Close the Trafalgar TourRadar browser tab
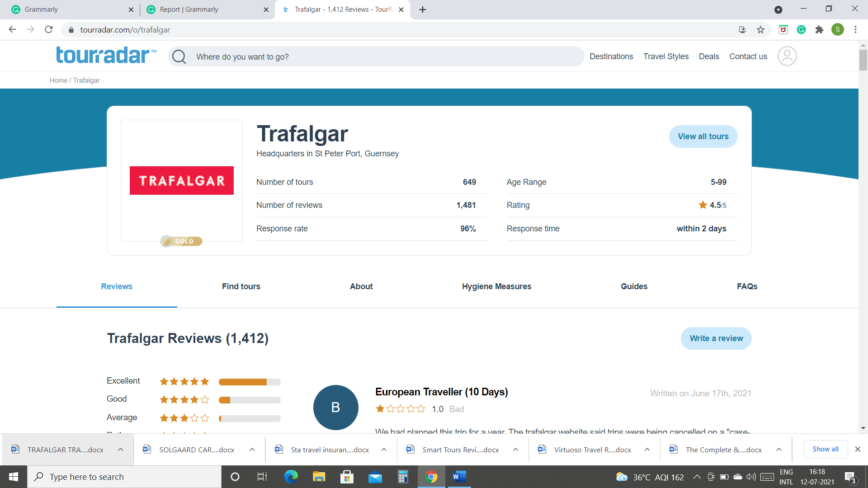Image resolution: width=868 pixels, height=488 pixels. click(x=401, y=9)
